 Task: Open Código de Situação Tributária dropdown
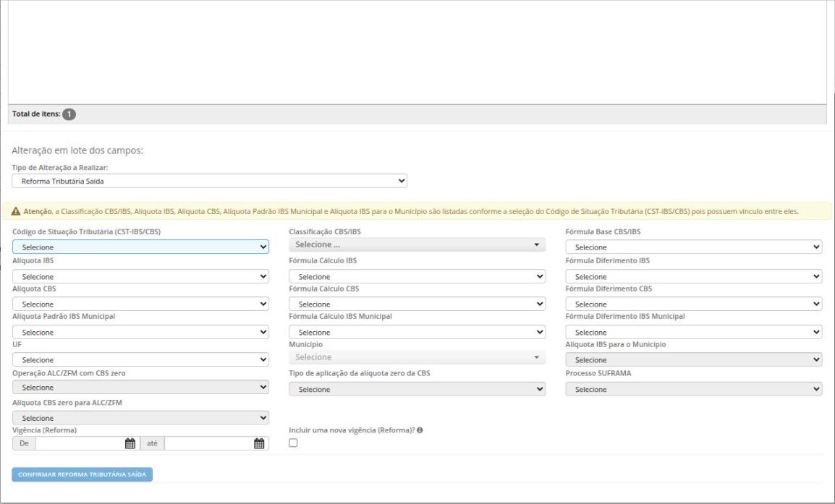(x=140, y=247)
